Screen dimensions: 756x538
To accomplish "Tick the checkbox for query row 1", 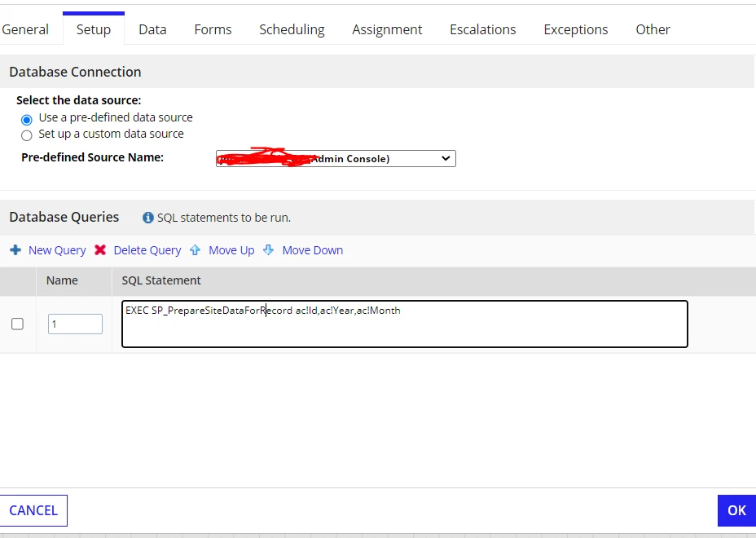I will (x=17, y=324).
